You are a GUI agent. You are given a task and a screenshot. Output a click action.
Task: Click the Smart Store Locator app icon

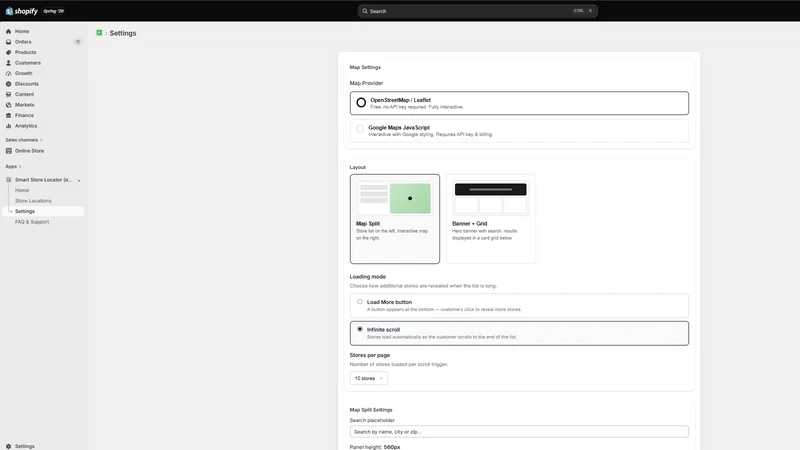(x=8, y=180)
